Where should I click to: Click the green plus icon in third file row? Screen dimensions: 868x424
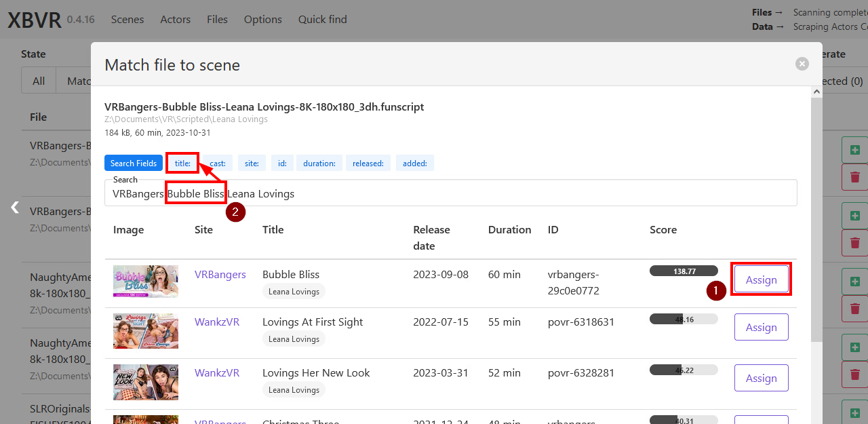pos(854,281)
